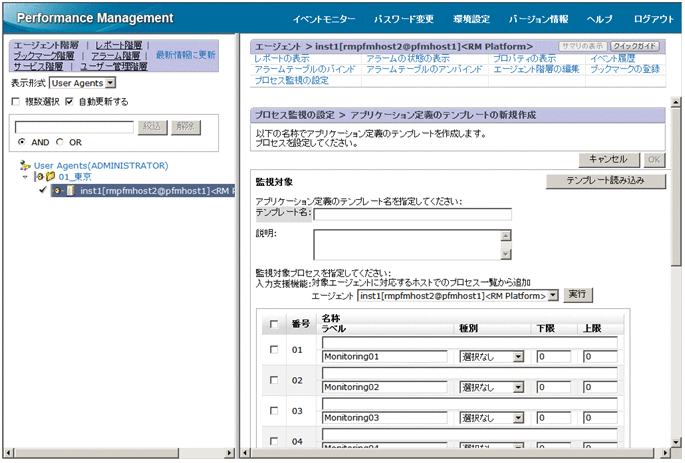685x463 pixels.
Task: Click the Monitoring01 label field
Action: (x=384, y=357)
